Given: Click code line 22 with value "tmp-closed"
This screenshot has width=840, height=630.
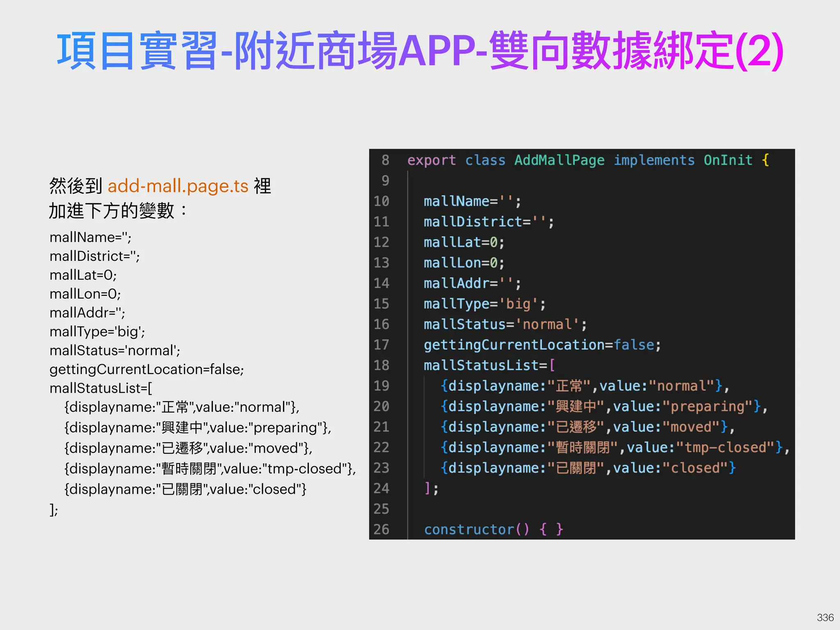Looking at the screenshot, I should click(x=615, y=447).
